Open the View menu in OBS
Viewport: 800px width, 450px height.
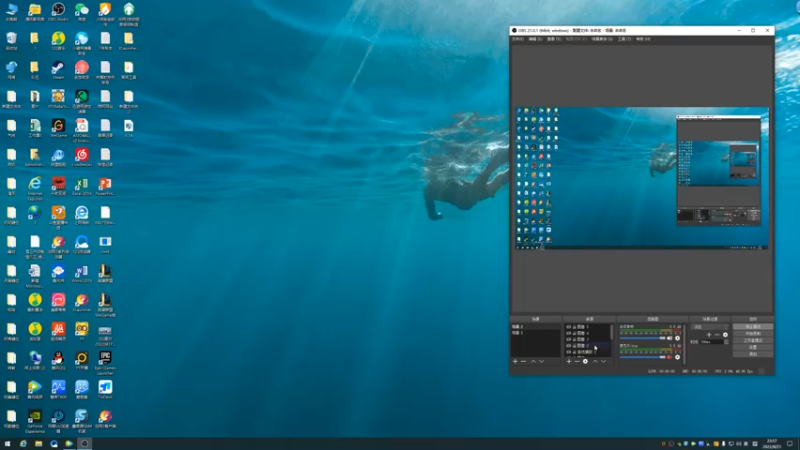554,39
